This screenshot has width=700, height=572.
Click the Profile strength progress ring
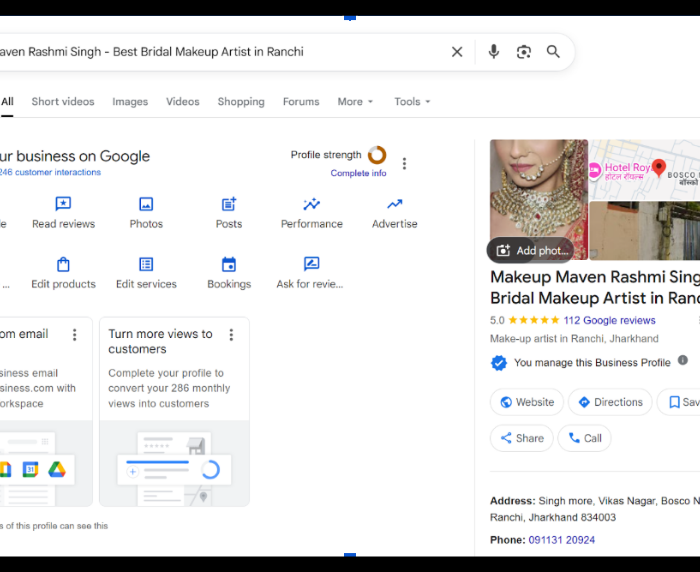377,155
